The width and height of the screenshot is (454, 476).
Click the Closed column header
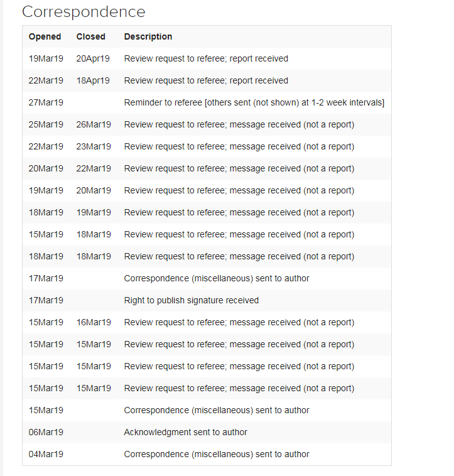point(91,36)
